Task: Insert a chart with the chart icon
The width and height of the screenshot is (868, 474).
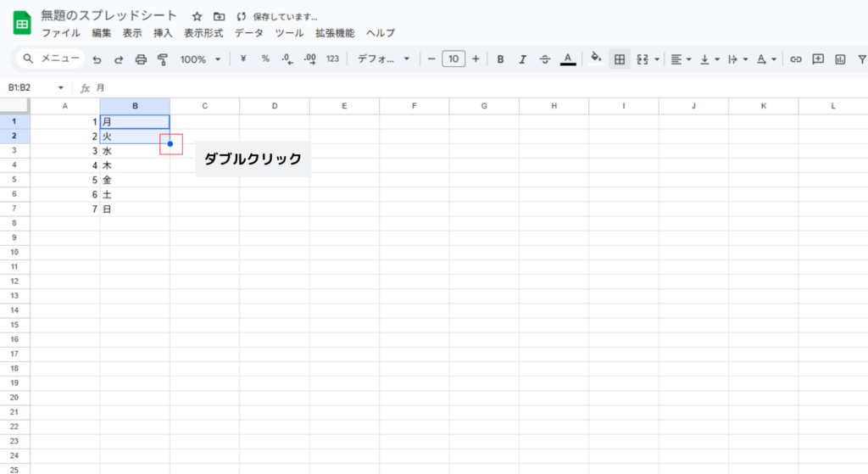Action: (840, 59)
